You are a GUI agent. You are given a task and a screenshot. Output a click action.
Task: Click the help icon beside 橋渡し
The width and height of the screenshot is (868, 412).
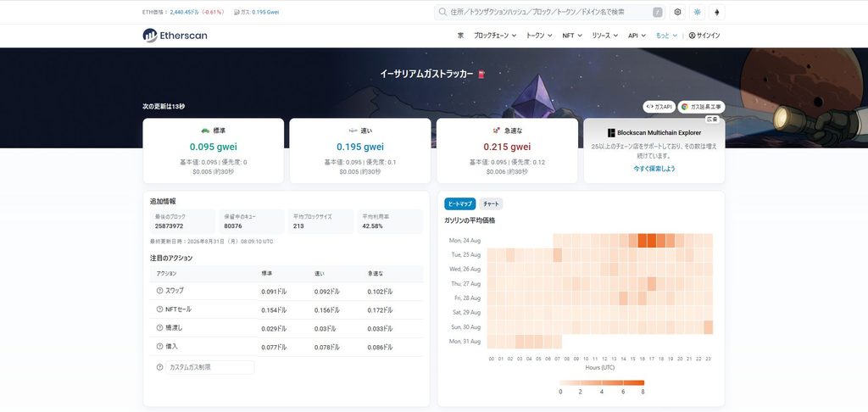pyautogui.click(x=160, y=328)
